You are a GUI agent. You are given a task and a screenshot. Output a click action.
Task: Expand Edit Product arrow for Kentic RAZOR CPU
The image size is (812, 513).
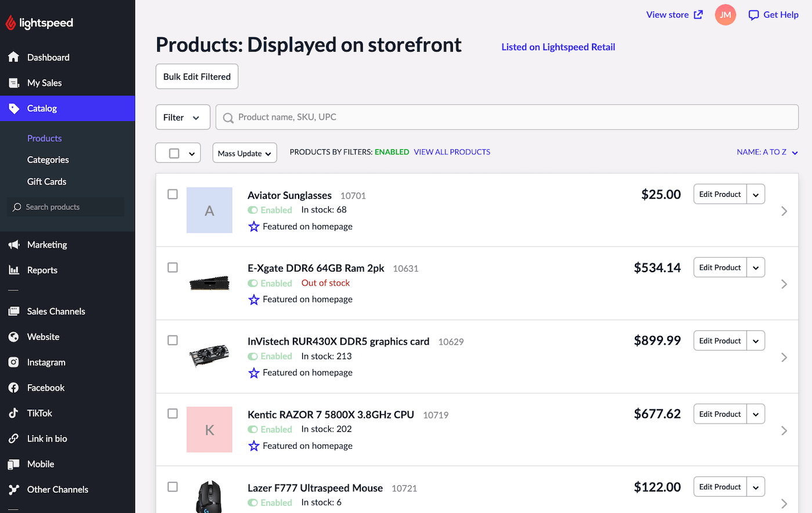click(x=756, y=414)
